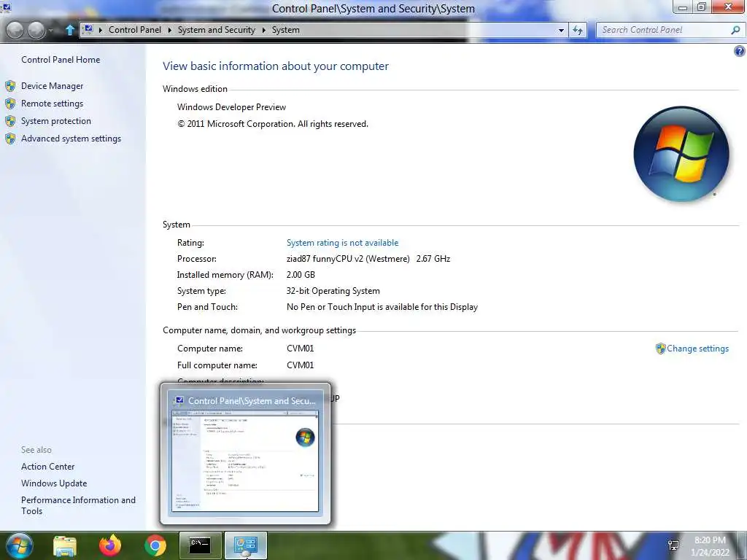This screenshot has width=747, height=560.
Task: Go up one level with blue arrow
Action: [x=69, y=30]
